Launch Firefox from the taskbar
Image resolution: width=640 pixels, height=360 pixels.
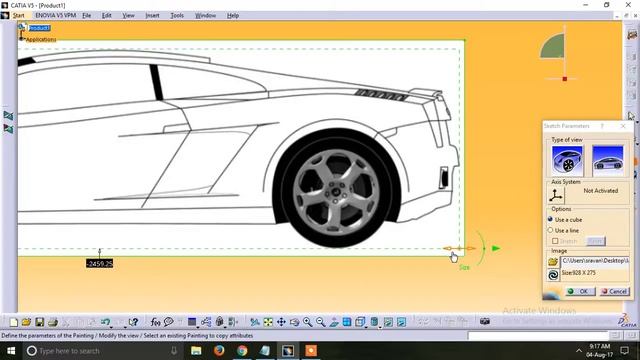(219, 351)
